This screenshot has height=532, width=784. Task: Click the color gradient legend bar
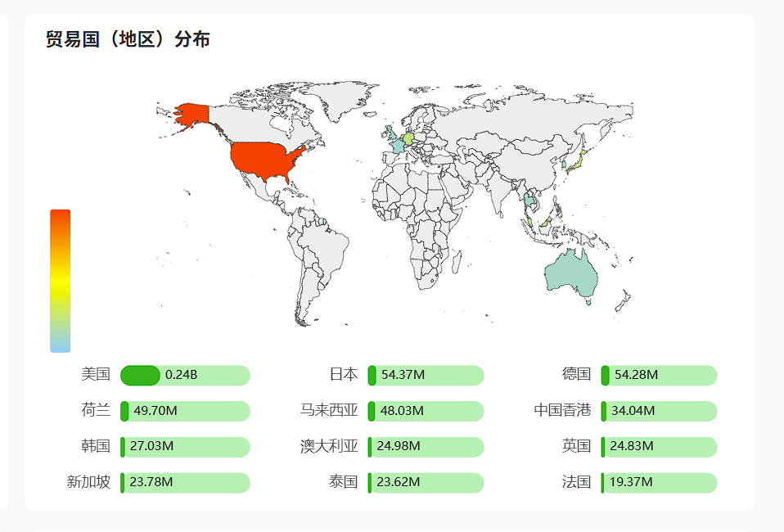pyautogui.click(x=60, y=281)
